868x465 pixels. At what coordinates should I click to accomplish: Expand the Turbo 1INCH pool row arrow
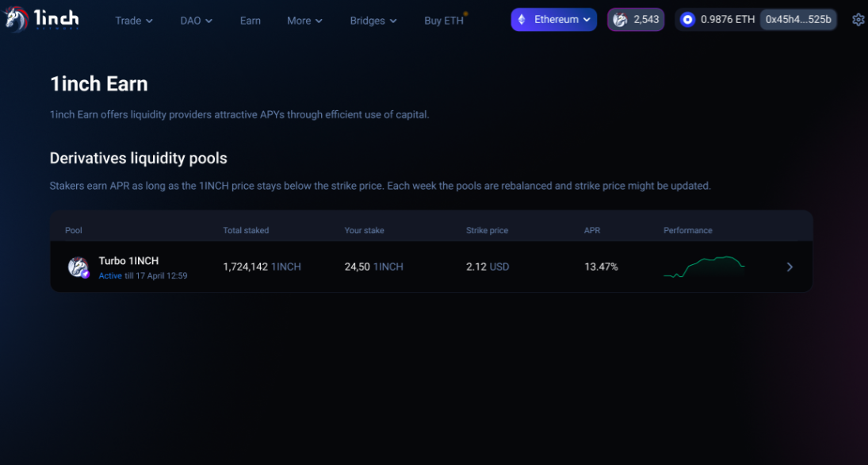790,267
